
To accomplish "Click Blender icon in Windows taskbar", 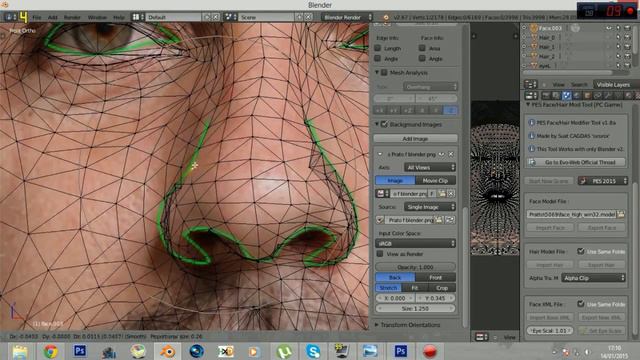I will coord(167,351).
